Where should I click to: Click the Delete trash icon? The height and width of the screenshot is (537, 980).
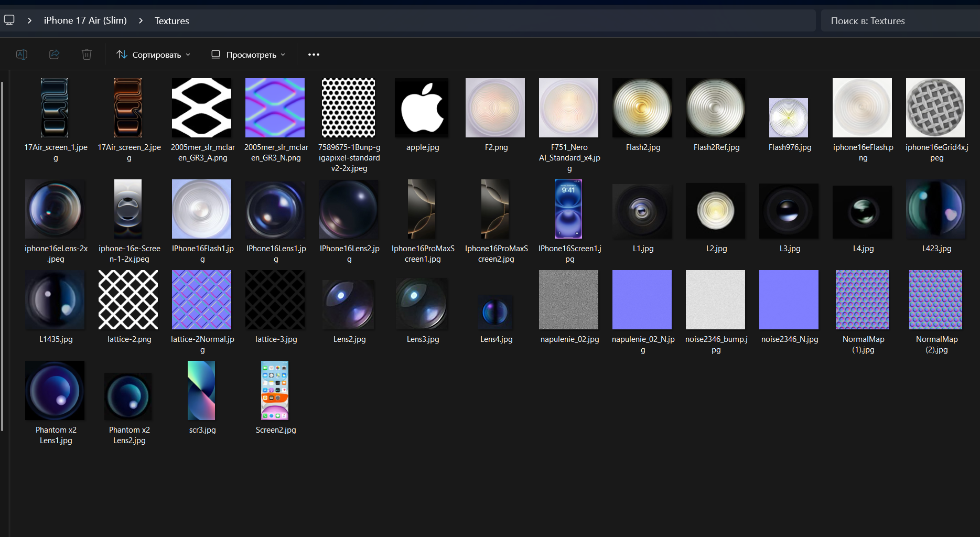[87, 55]
